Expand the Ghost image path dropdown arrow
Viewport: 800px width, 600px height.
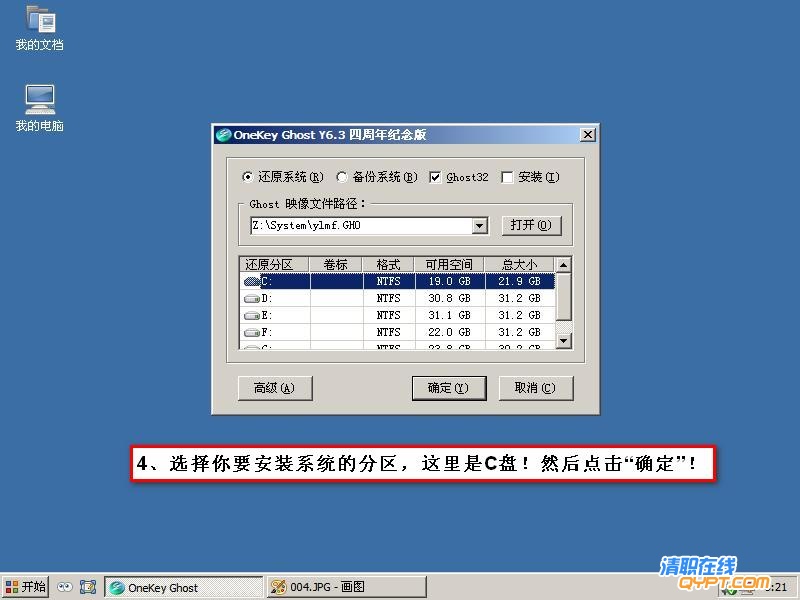click(479, 226)
